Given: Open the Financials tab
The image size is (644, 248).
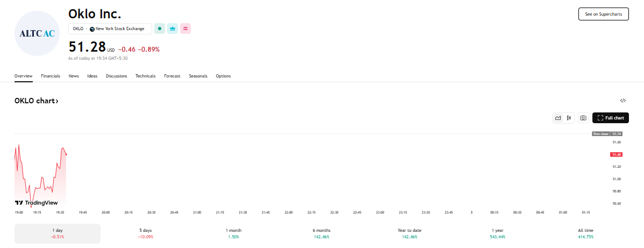Looking at the screenshot, I should pos(51,76).
